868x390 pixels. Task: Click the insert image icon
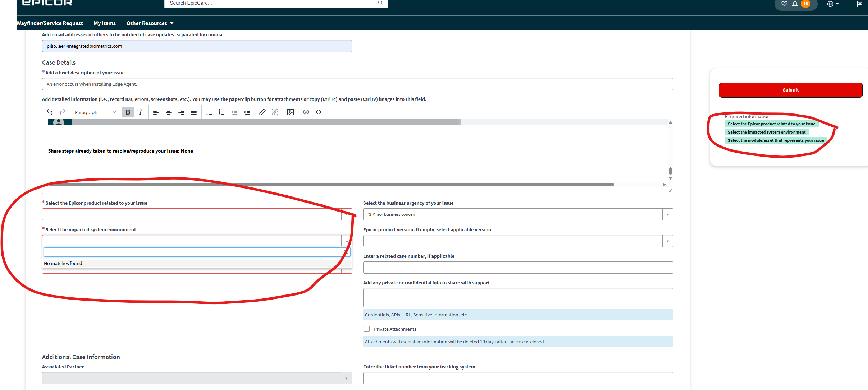tap(291, 112)
